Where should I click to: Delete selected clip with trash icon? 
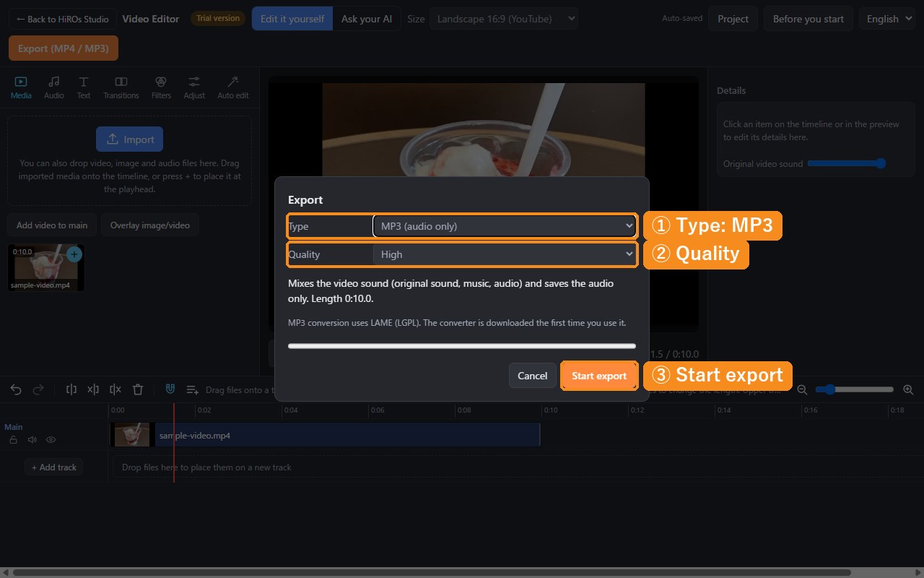pos(138,389)
